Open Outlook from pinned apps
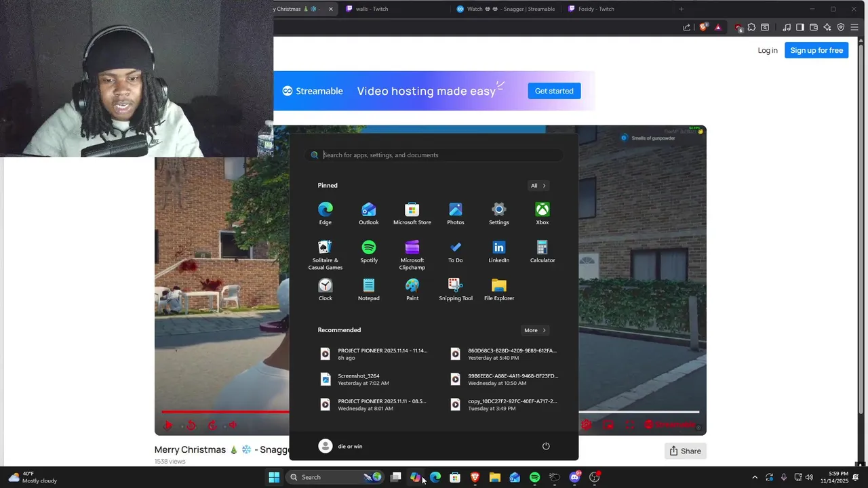 pos(369,213)
